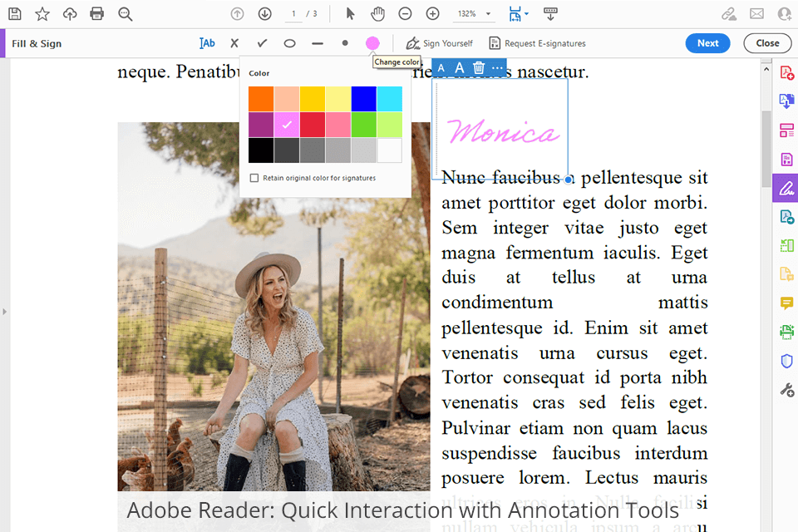This screenshot has width=798, height=532.
Task: Pick the line tool
Action: click(x=317, y=43)
